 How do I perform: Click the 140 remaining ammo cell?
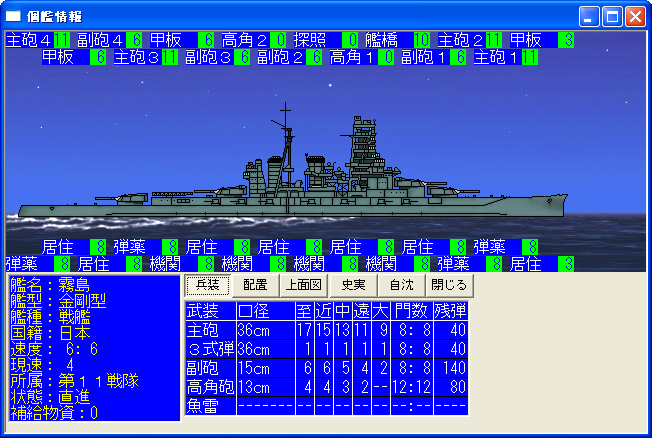(x=451, y=368)
